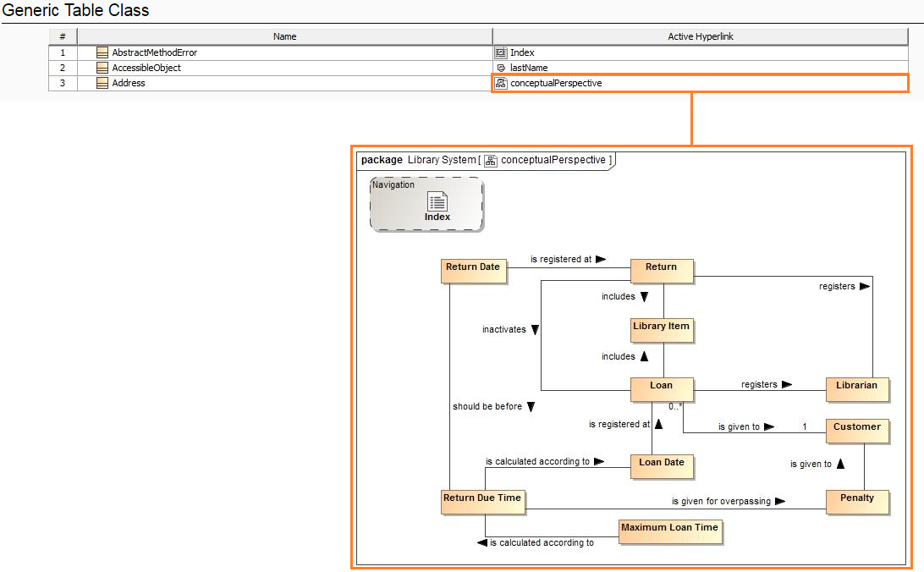Select the Maximum Loan Time class box
924x572 pixels.
670,531
